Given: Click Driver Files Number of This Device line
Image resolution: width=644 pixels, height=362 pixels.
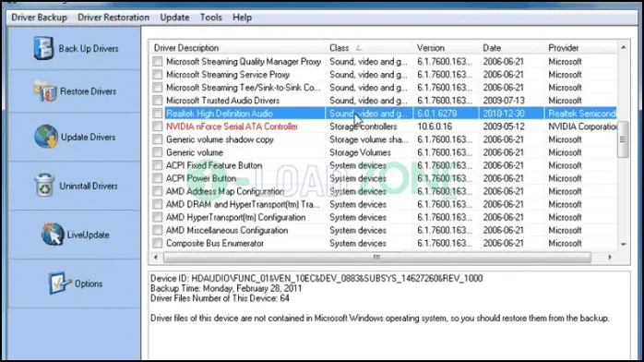Looking at the screenshot, I should tap(220, 298).
